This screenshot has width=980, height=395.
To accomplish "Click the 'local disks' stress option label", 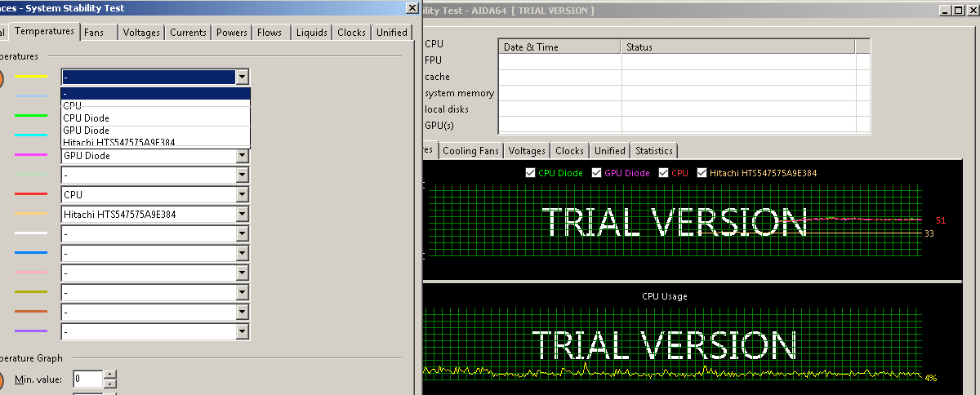I will tap(447, 109).
